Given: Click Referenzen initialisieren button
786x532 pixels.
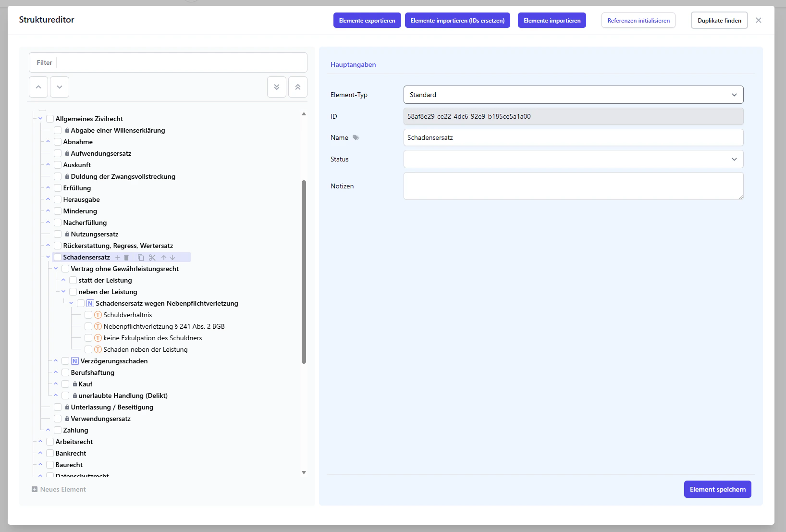Looking at the screenshot, I should point(639,20).
